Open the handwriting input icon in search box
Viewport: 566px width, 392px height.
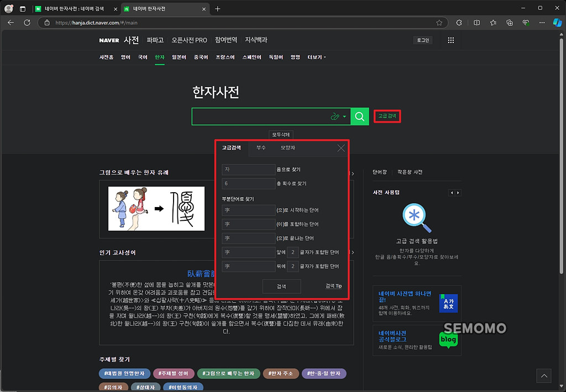[x=335, y=116]
